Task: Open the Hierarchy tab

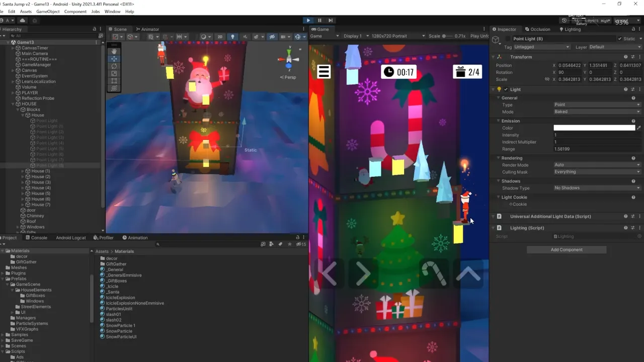Action: click(x=11, y=29)
